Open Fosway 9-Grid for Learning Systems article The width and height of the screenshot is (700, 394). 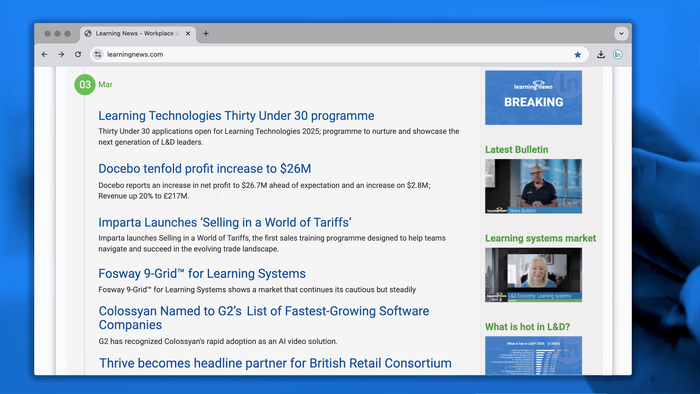click(202, 274)
